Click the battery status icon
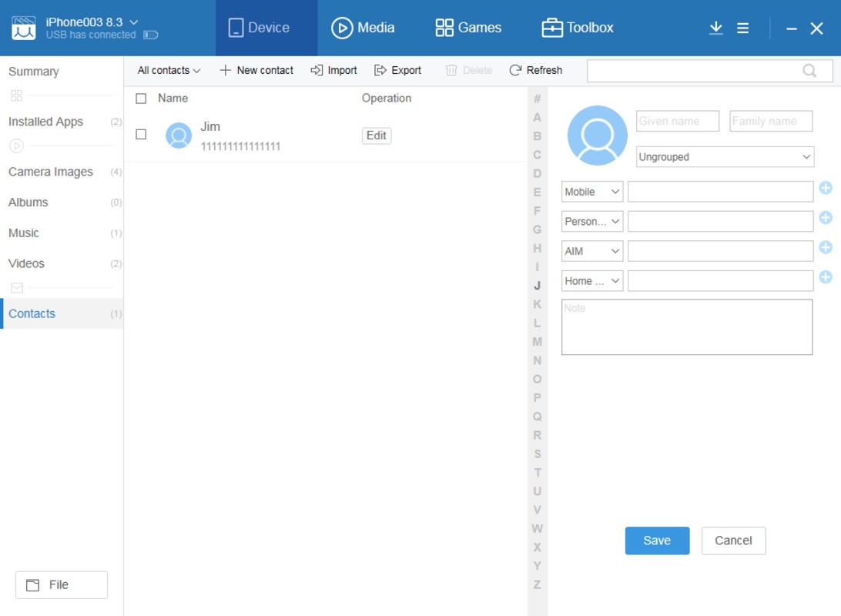The image size is (841, 616). pyautogui.click(x=151, y=35)
